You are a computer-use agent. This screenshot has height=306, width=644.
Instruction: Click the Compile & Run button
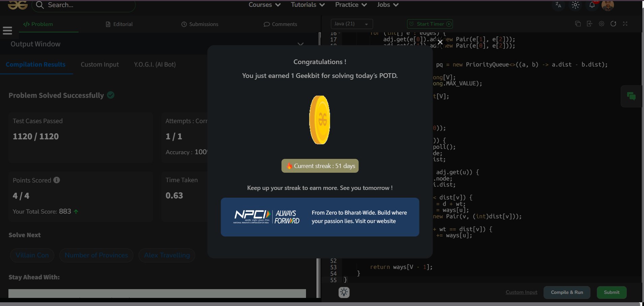(567, 293)
